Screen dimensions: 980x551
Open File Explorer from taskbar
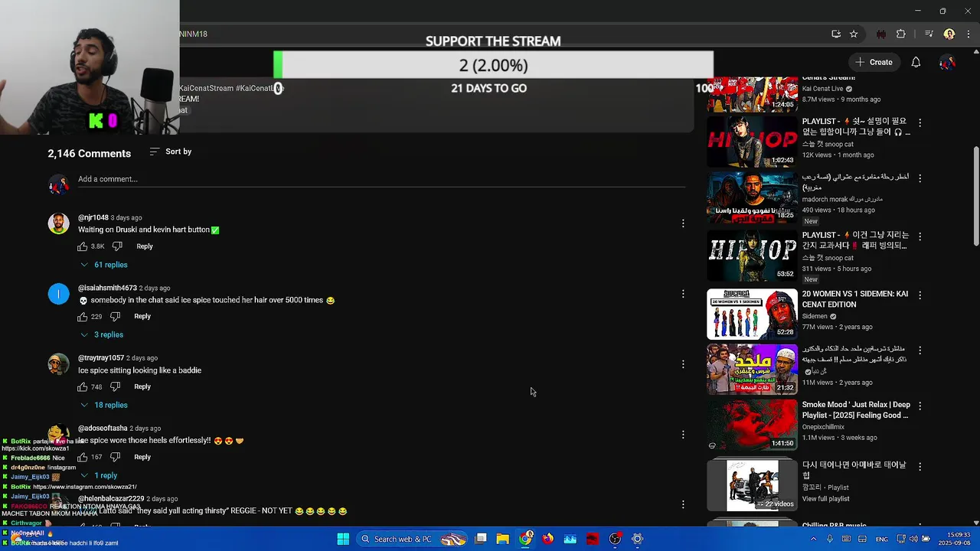[502, 539]
